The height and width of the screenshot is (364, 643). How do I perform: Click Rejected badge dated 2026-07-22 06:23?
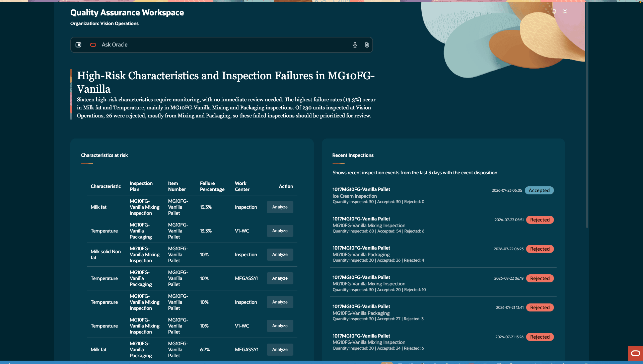tap(540, 249)
